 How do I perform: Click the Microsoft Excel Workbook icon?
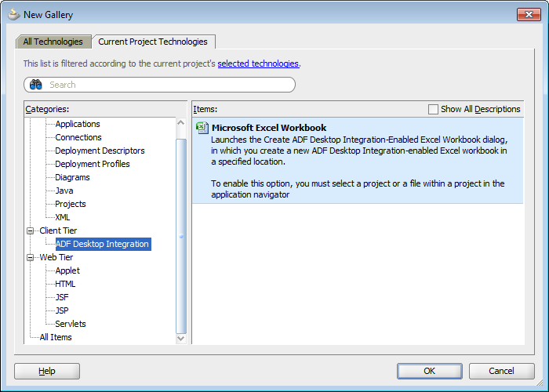coord(202,128)
